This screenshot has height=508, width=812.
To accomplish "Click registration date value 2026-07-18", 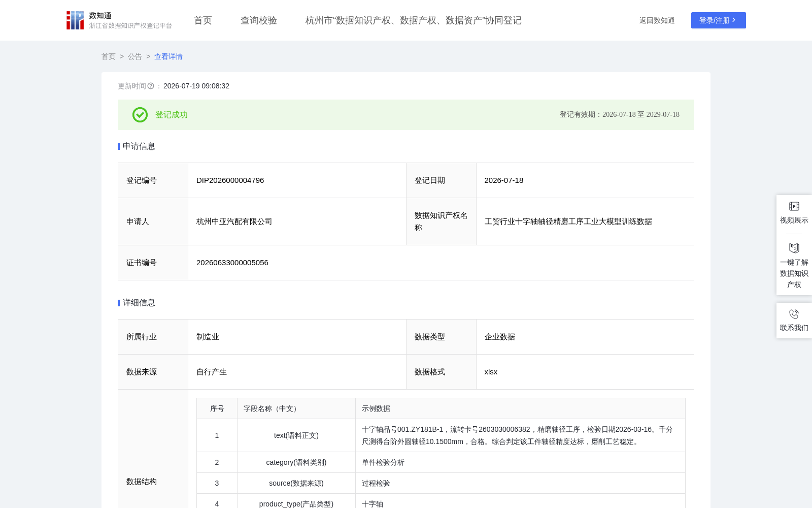I will [504, 180].
